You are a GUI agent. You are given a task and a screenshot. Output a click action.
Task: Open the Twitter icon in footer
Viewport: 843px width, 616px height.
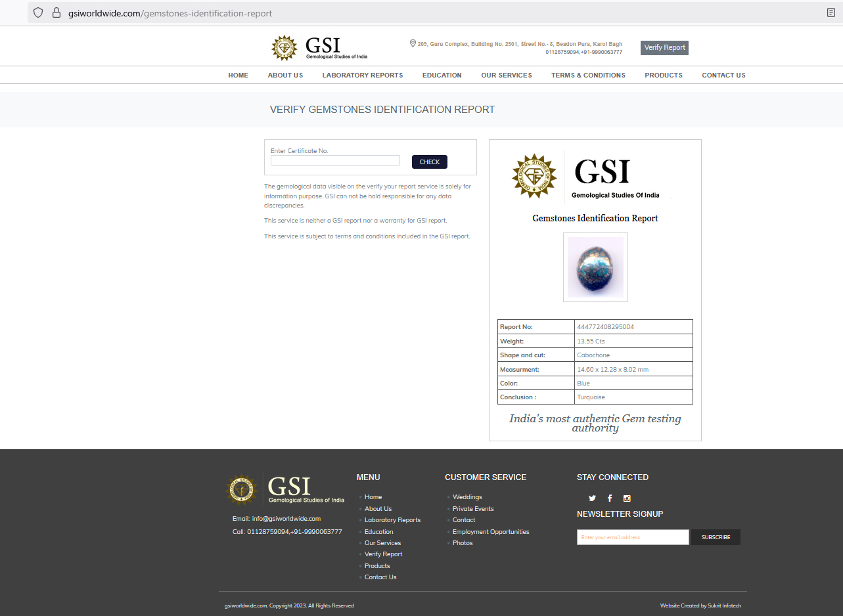pyautogui.click(x=592, y=498)
